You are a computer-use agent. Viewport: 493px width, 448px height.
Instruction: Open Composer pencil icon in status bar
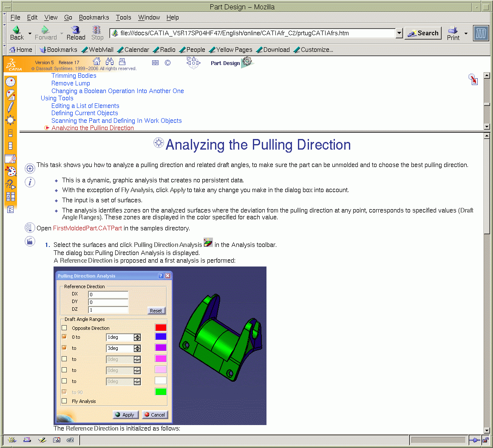[42, 440]
